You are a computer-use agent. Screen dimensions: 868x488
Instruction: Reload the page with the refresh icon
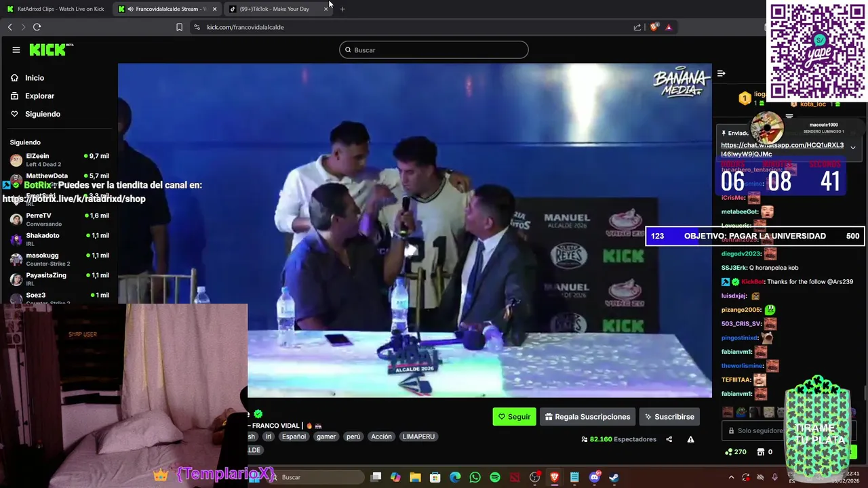(x=37, y=27)
